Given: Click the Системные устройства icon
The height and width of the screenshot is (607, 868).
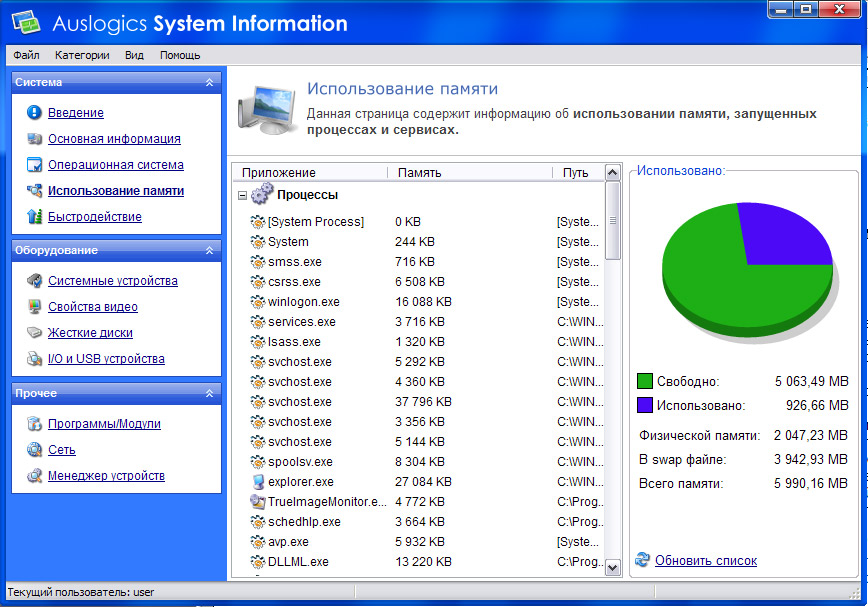Looking at the screenshot, I should coord(34,281).
